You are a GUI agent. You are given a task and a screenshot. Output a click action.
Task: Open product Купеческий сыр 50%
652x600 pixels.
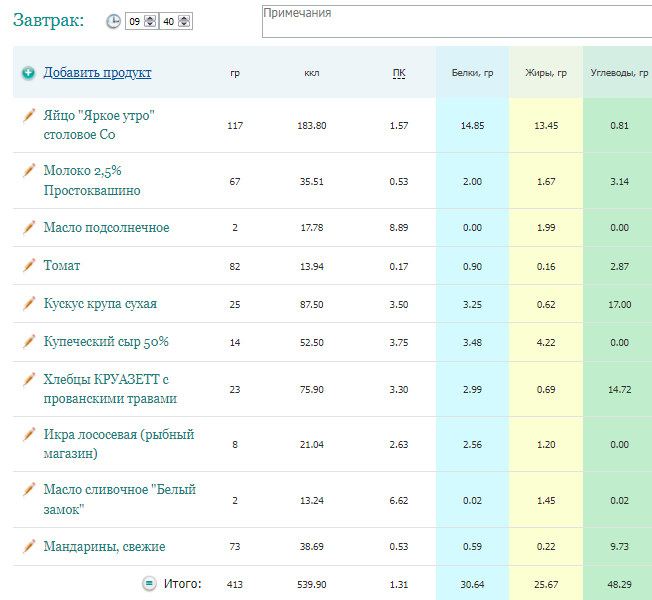click(106, 342)
